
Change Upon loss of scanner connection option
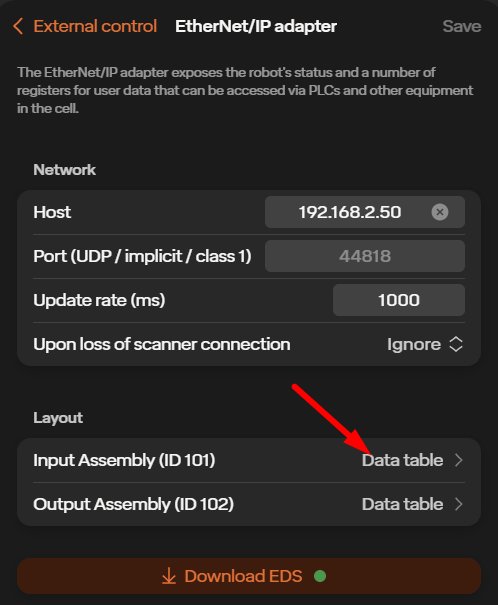point(249,344)
